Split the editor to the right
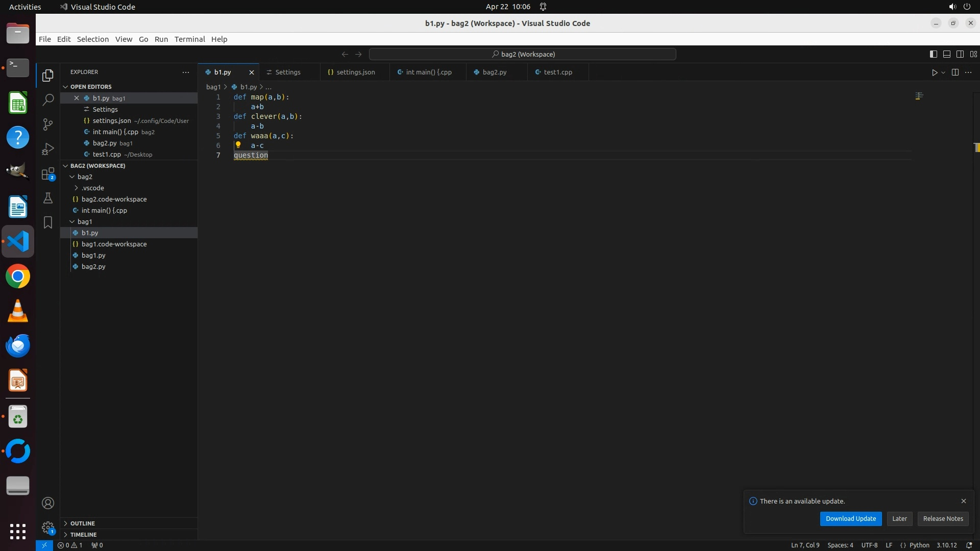This screenshot has height=551, width=980. pyautogui.click(x=955, y=72)
